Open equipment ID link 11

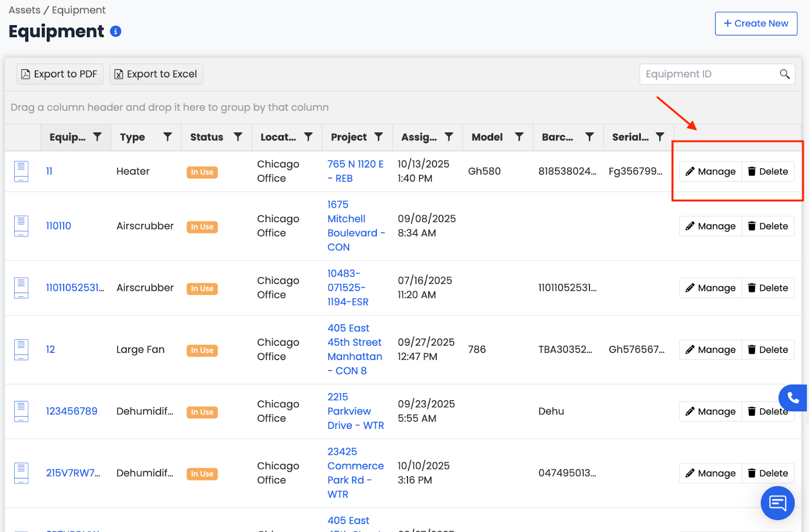coord(49,171)
